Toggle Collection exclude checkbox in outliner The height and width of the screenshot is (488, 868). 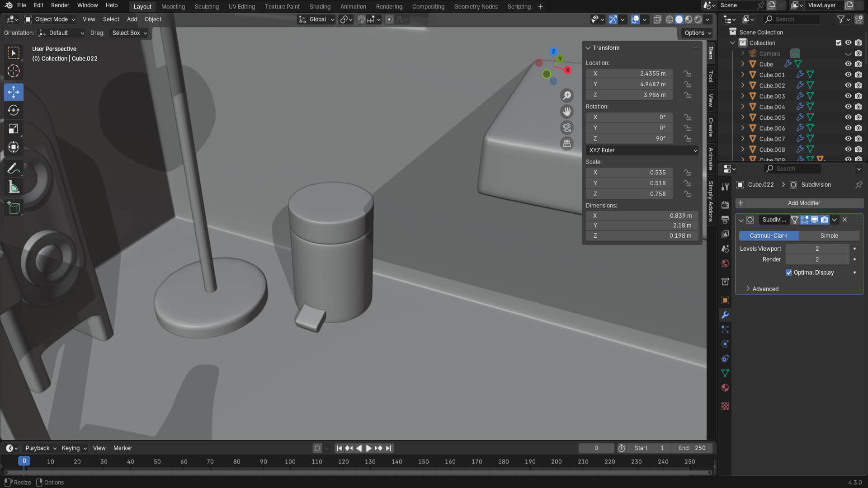point(839,43)
